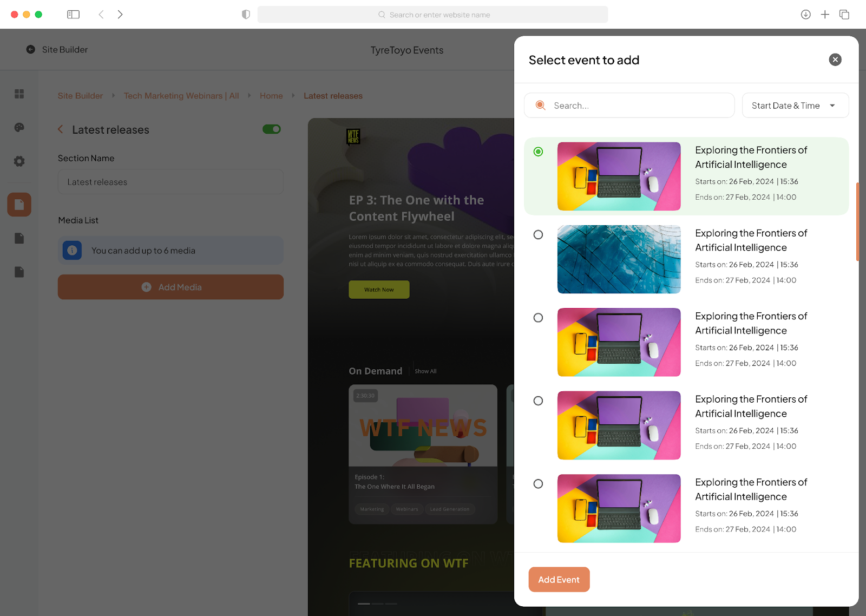Click "The One Where It All Began" episode title
The image size is (866, 616).
(395, 487)
